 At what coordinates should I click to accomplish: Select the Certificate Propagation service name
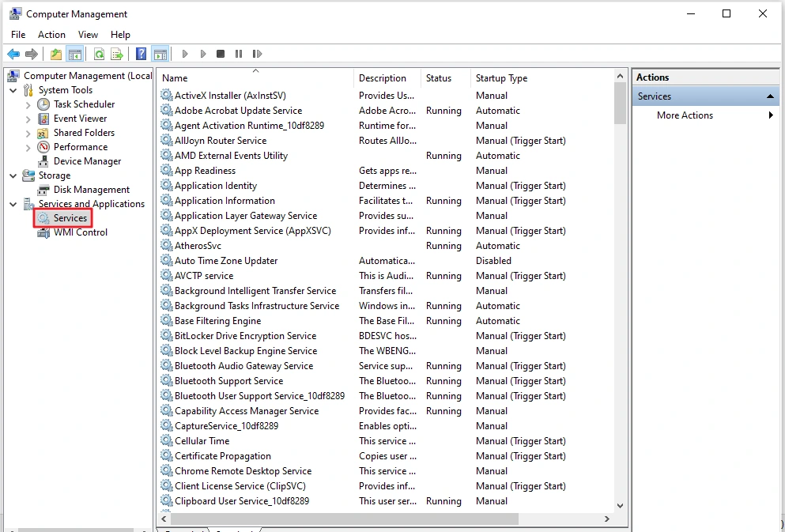(x=223, y=456)
